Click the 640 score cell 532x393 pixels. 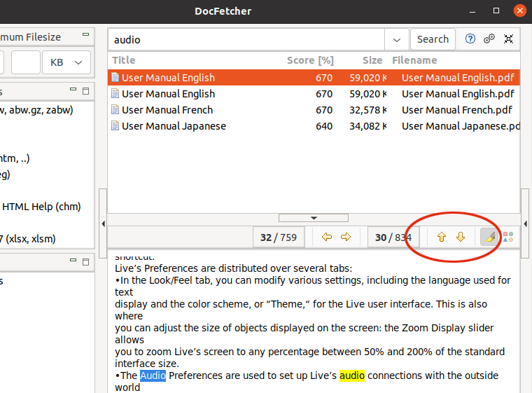(324, 126)
